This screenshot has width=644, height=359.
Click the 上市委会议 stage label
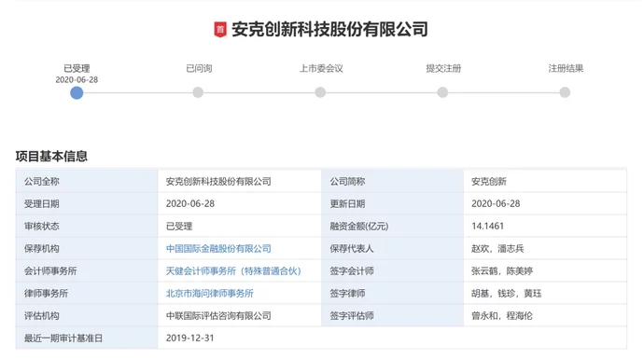click(321, 68)
